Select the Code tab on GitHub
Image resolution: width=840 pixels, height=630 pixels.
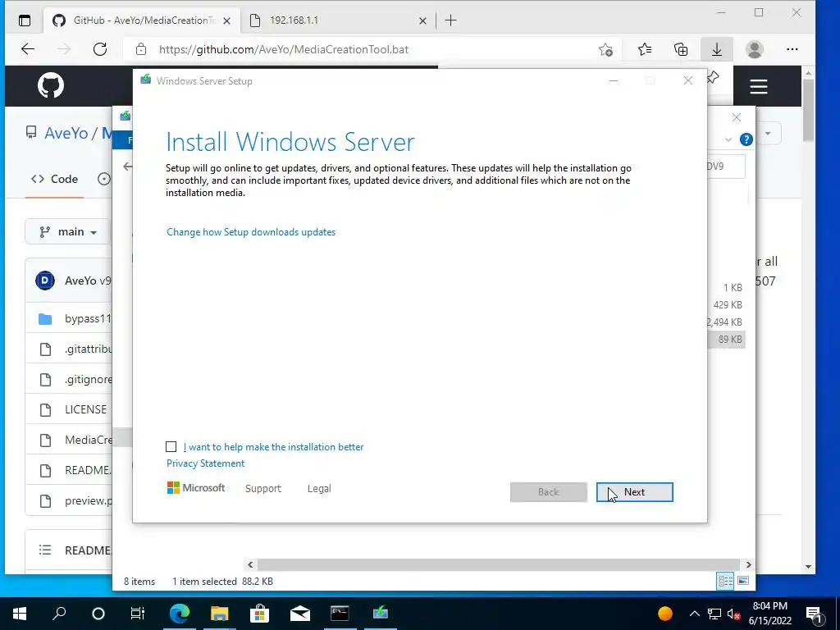[x=54, y=179]
